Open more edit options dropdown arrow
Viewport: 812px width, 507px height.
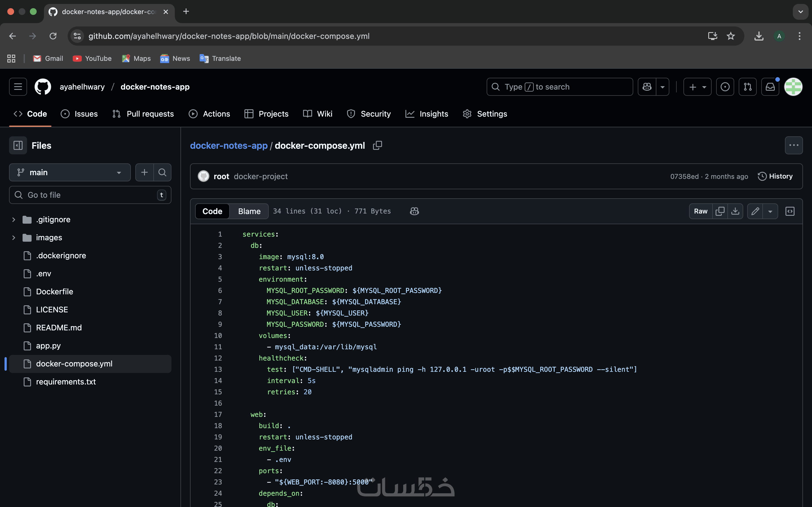(770, 211)
